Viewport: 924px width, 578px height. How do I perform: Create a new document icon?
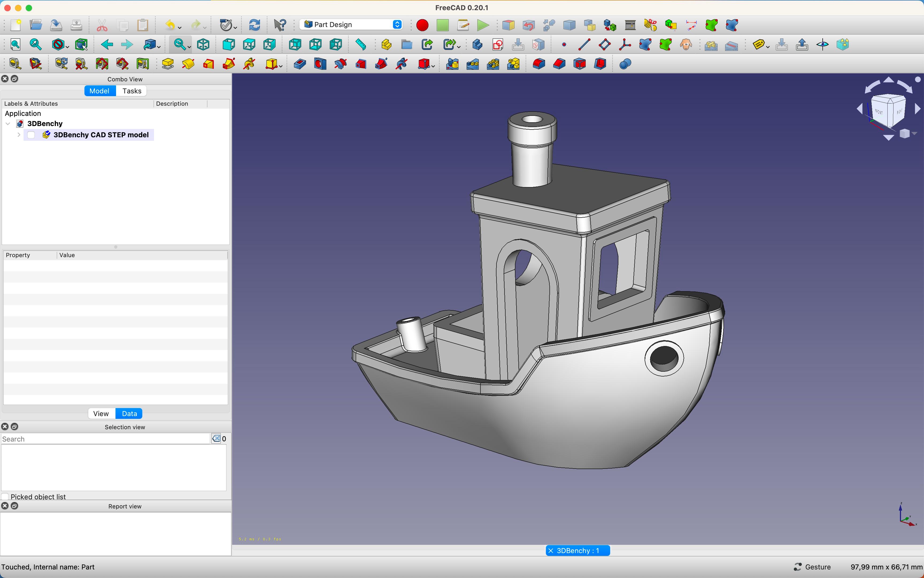pos(16,25)
